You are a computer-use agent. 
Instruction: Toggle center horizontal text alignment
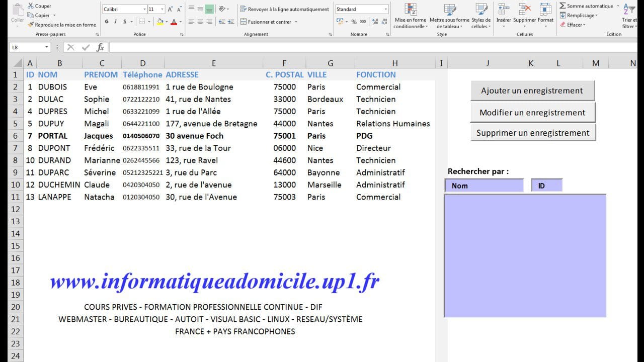click(x=200, y=22)
